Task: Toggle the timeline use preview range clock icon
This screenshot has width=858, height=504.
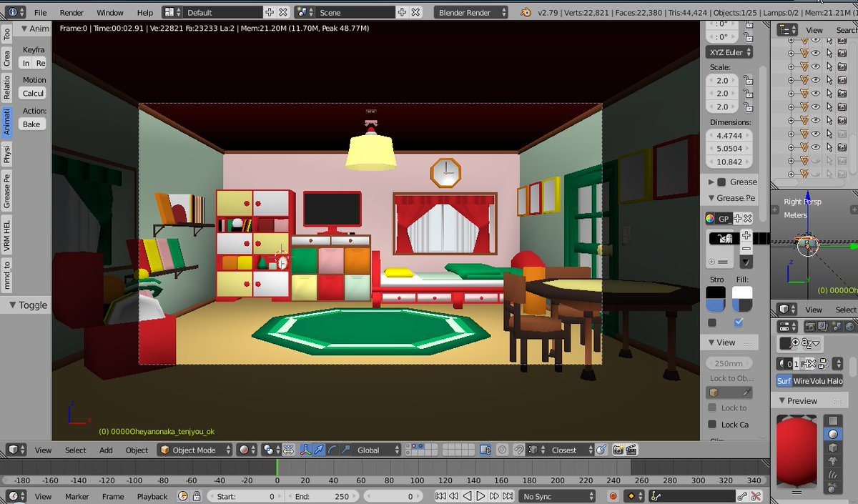Action: pos(182,496)
